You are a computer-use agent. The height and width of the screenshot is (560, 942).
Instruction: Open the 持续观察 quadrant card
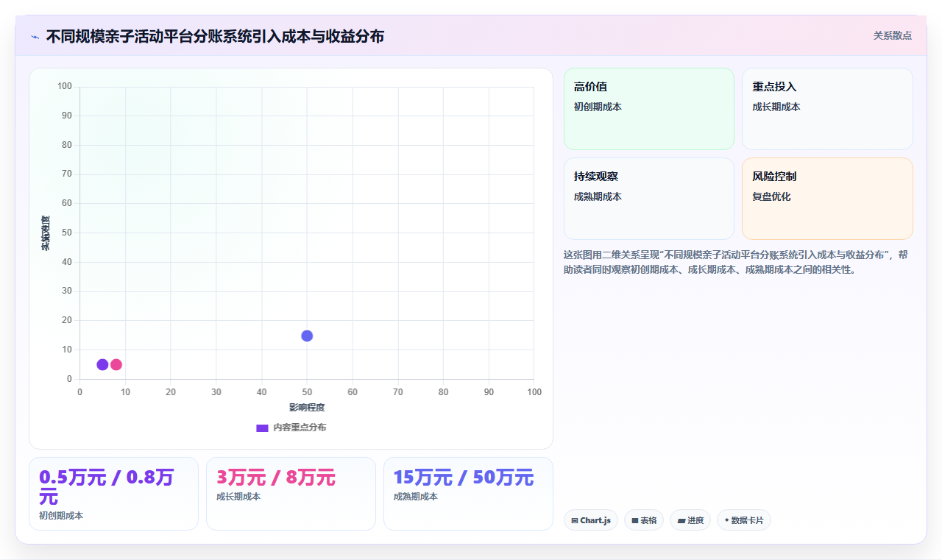(649, 199)
